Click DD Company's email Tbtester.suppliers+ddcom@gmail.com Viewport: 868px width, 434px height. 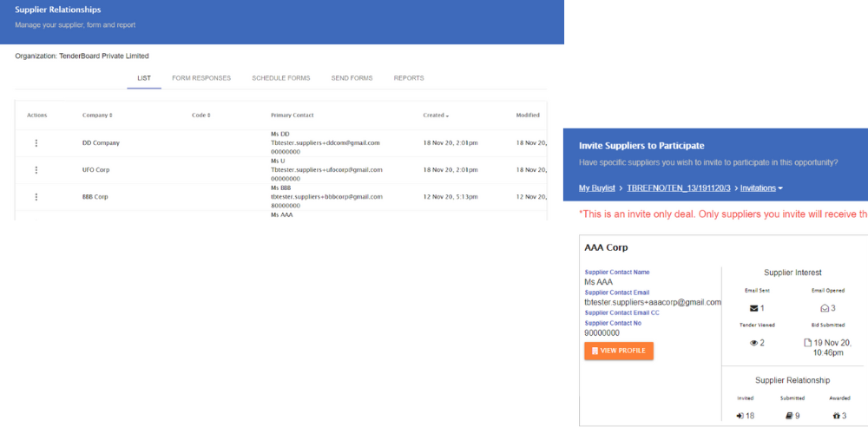coord(325,143)
